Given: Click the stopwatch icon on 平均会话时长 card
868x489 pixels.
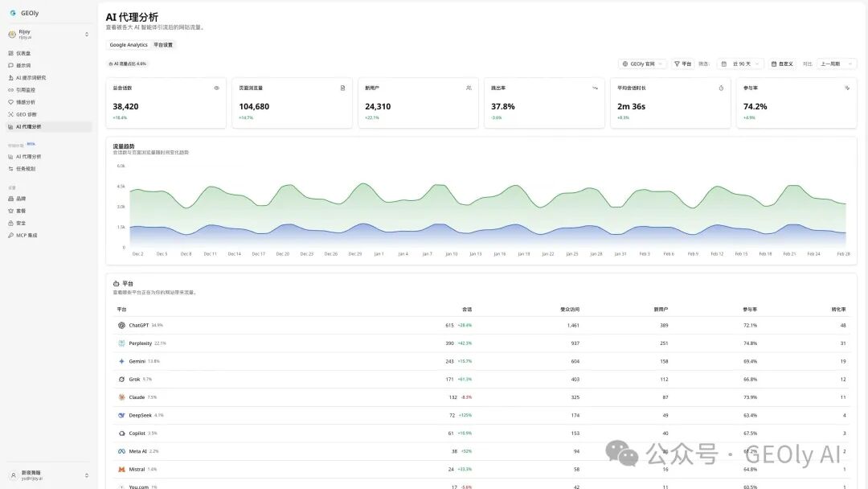Looking at the screenshot, I should click(721, 88).
